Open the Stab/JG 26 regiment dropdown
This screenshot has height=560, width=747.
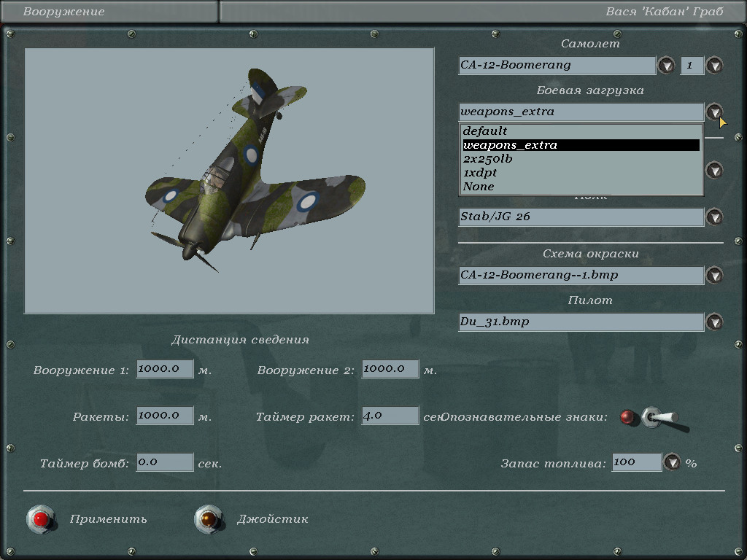pyautogui.click(x=714, y=217)
